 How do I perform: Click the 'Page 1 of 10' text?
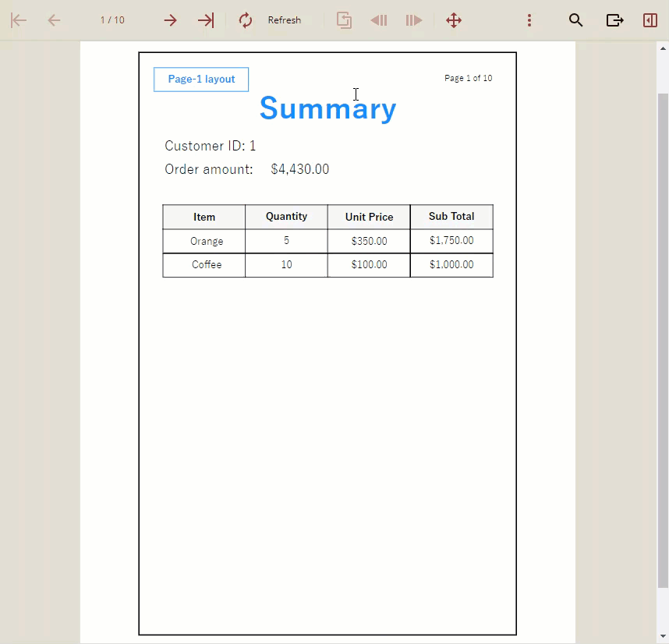[468, 78]
